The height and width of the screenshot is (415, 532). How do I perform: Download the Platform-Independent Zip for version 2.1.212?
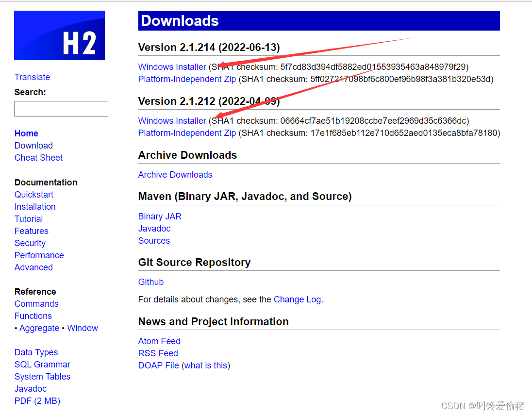click(x=187, y=133)
